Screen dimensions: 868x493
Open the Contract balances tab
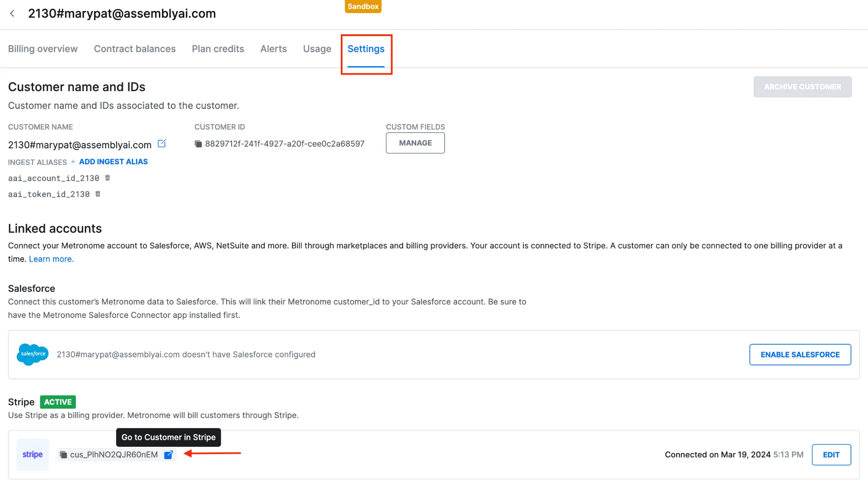135,49
